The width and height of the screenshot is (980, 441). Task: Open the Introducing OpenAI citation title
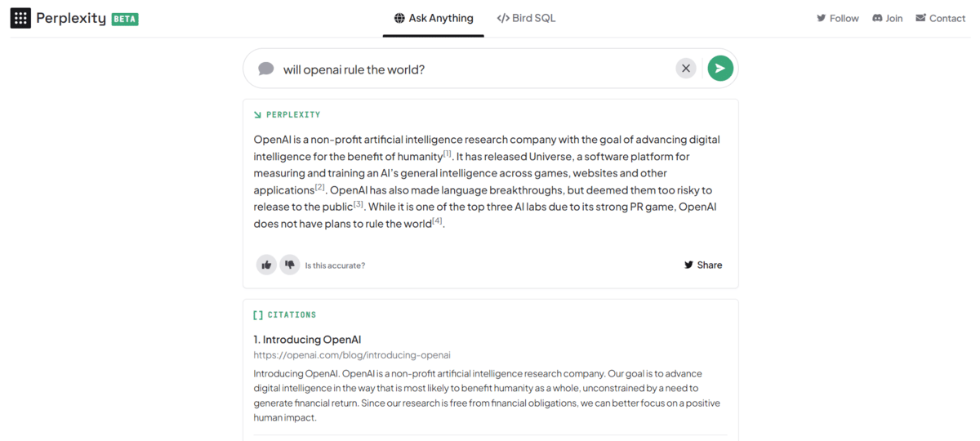(307, 340)
